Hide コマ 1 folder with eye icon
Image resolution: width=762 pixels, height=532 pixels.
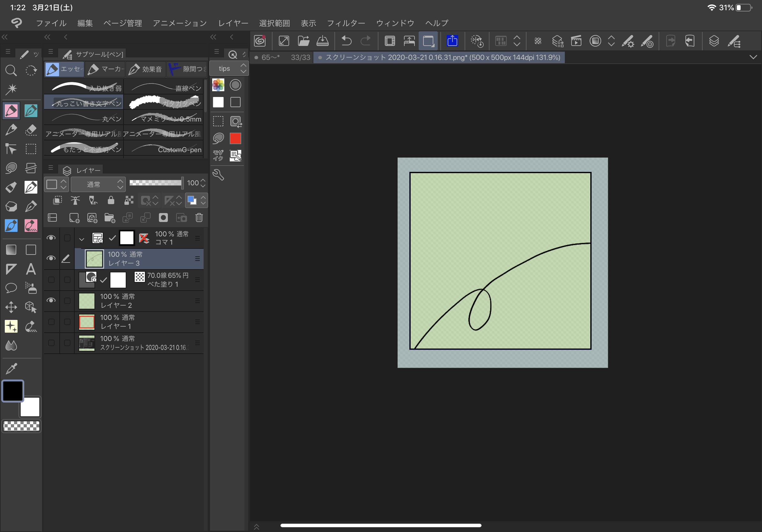(x=51, y=238)
